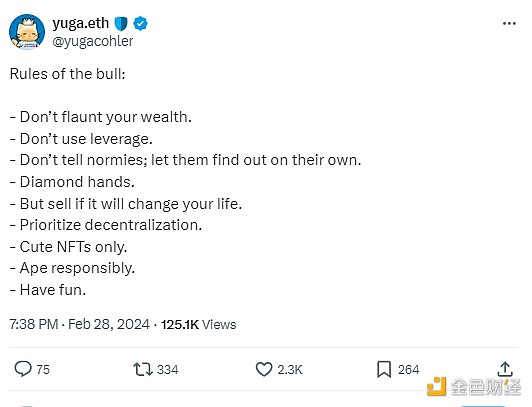Click the Feb 28, 2024 date

[x=109, y=324]
